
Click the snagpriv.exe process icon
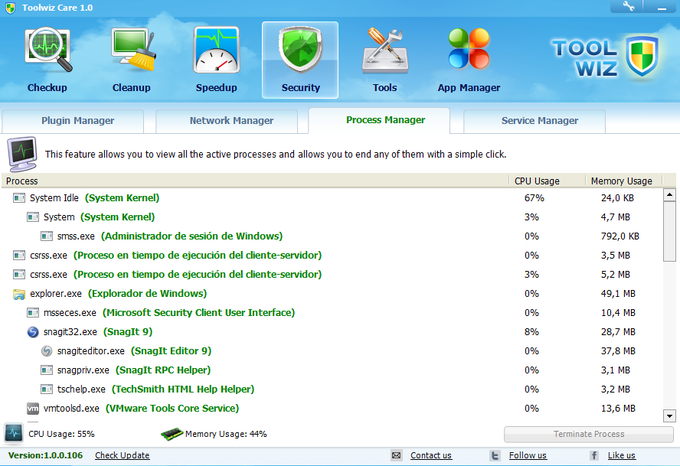(x=46, y=370)
